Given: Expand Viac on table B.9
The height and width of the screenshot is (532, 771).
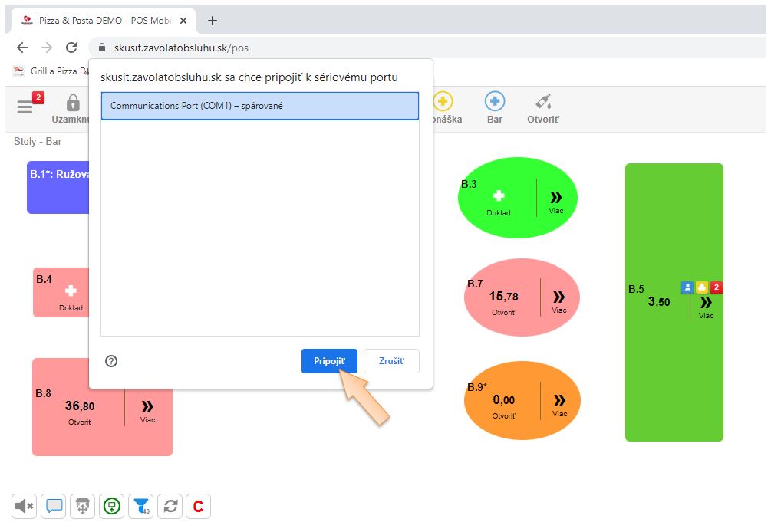Looking at the screenshot, I should point(559,403).
